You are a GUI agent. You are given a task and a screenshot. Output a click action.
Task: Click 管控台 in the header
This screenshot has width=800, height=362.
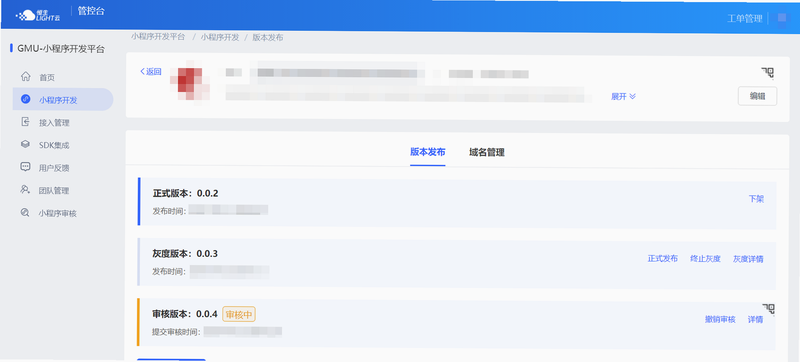(x=91, y=11)
